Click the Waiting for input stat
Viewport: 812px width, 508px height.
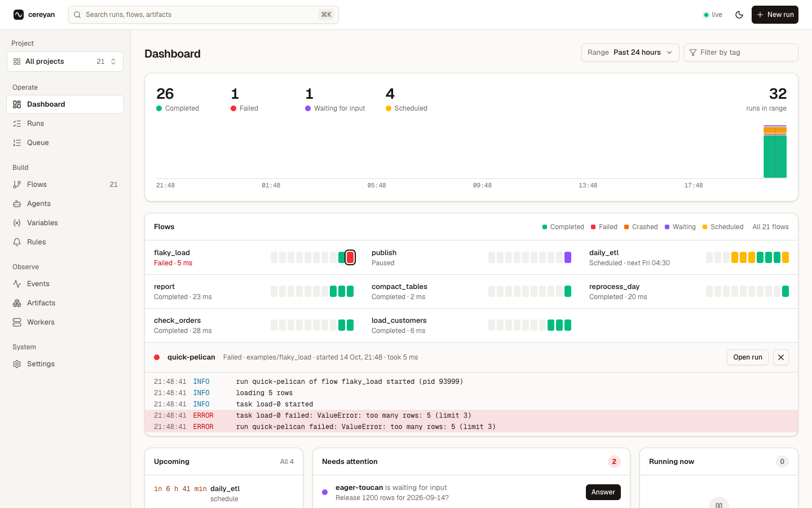click(x=335, y=99)
